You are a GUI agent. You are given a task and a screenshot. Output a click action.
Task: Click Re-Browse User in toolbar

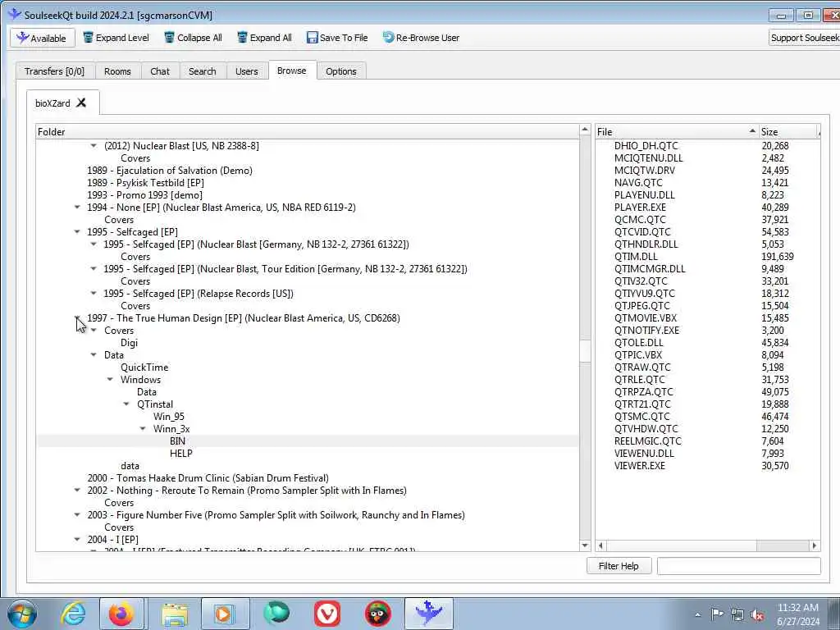[x=421, y=38]
